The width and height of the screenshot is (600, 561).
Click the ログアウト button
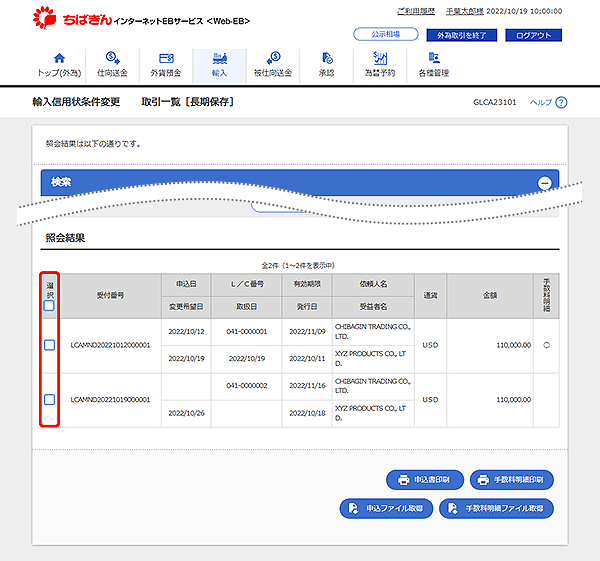[533, 35]
